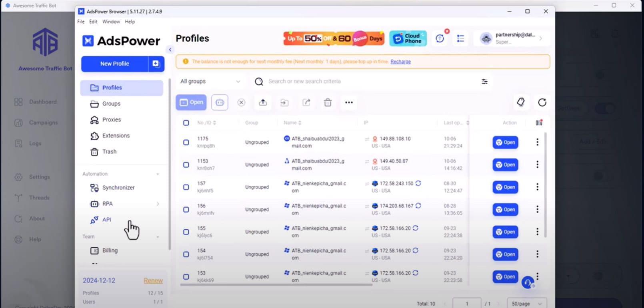Viewport: 644px width, 308px height.
Task: Click the column settings icon in table header
Action: coord(539,122)
